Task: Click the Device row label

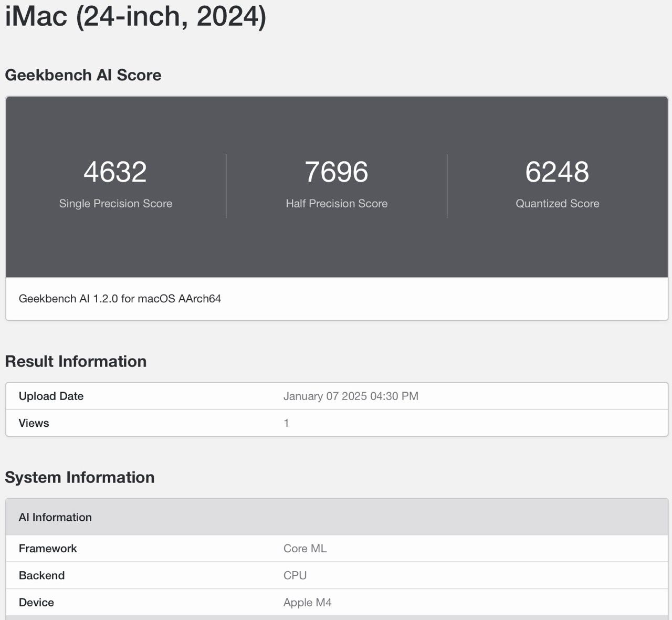Action: coord(36,602)
